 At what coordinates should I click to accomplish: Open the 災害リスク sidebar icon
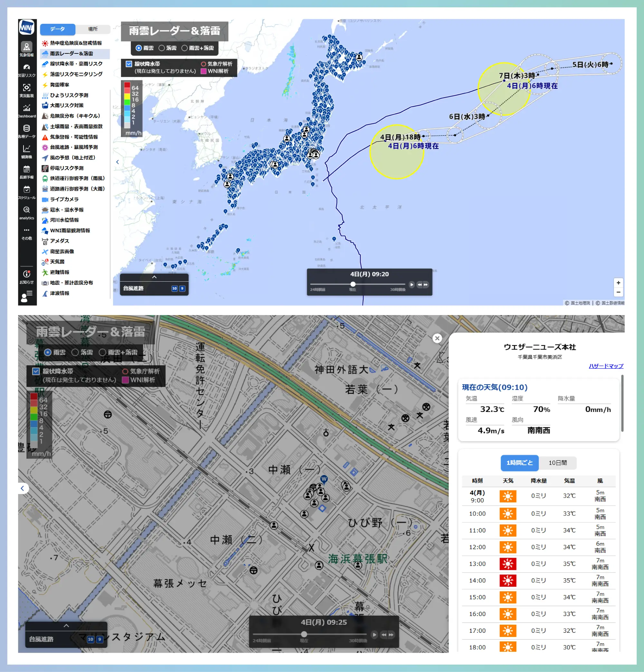click(x=26, y=70)
